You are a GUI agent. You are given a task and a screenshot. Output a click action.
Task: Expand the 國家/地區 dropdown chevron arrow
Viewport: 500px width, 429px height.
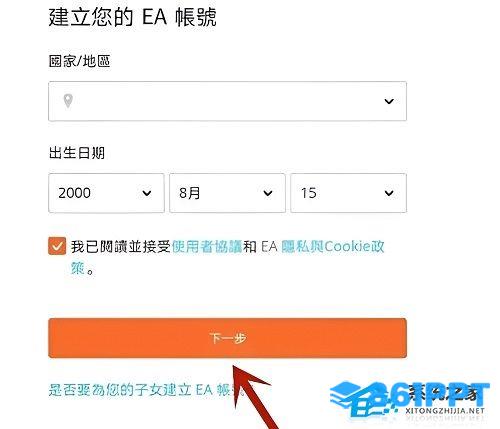pos(389,101)
